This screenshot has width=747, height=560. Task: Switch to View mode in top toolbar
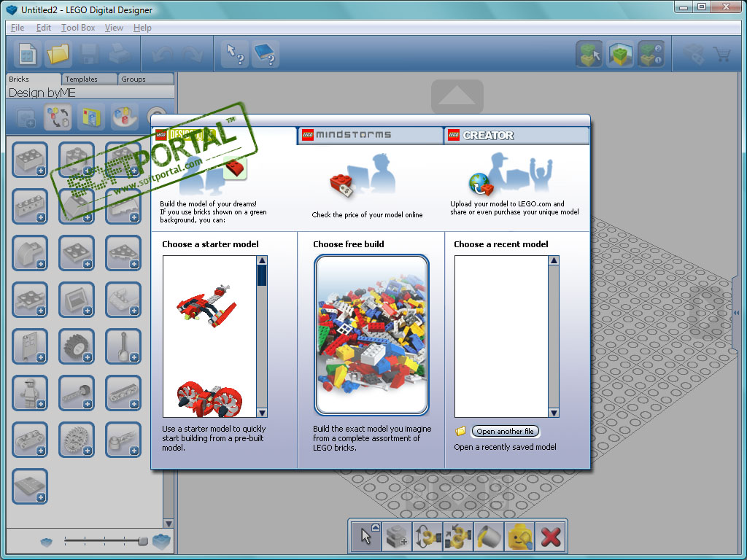[620, 53]
